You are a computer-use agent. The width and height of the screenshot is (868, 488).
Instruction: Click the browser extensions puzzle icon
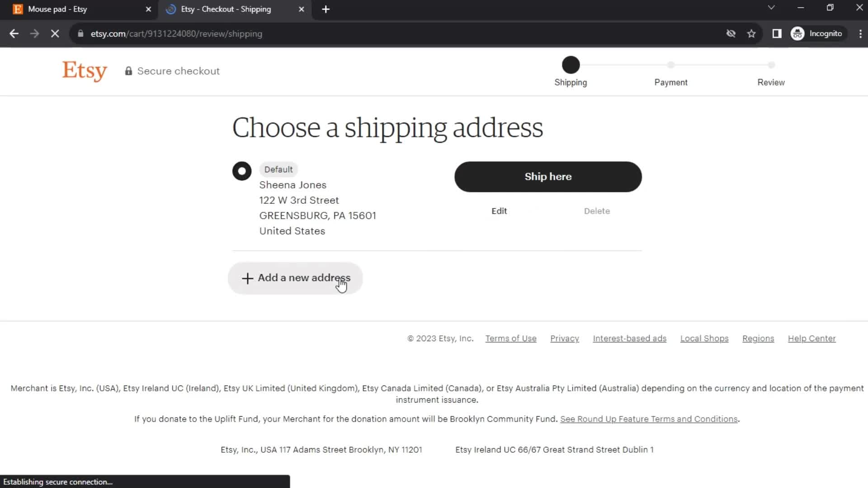[x=777, y=33]
